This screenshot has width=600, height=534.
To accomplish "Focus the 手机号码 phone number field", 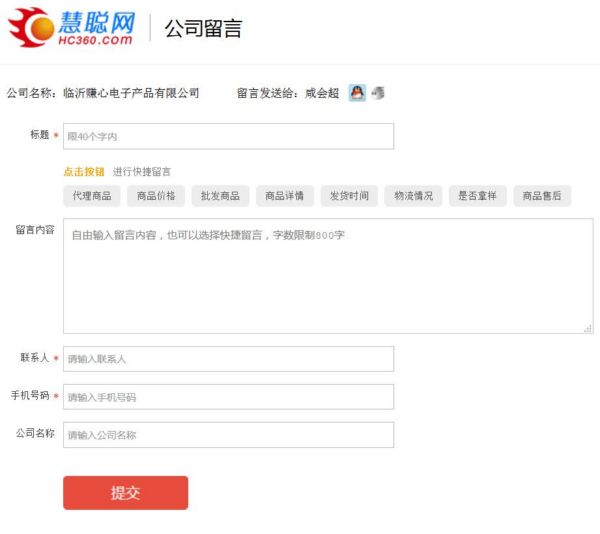I will tap(228, 397).
